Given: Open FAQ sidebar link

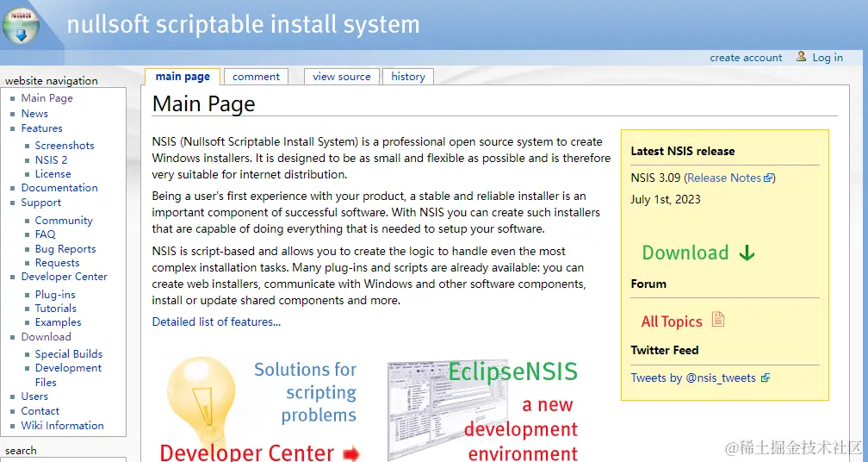Looking at the screenshot, I should [x=46, y=234].
